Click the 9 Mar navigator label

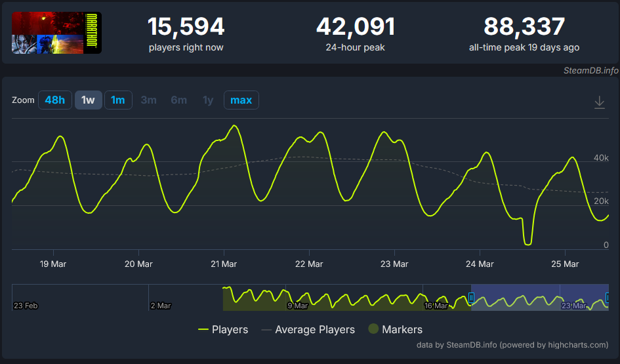tap(298, 306)
